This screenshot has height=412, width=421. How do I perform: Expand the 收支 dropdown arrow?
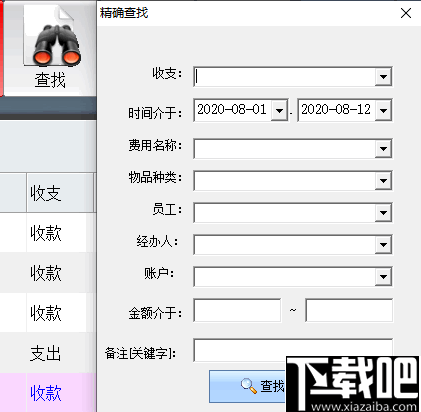(383, 77)
